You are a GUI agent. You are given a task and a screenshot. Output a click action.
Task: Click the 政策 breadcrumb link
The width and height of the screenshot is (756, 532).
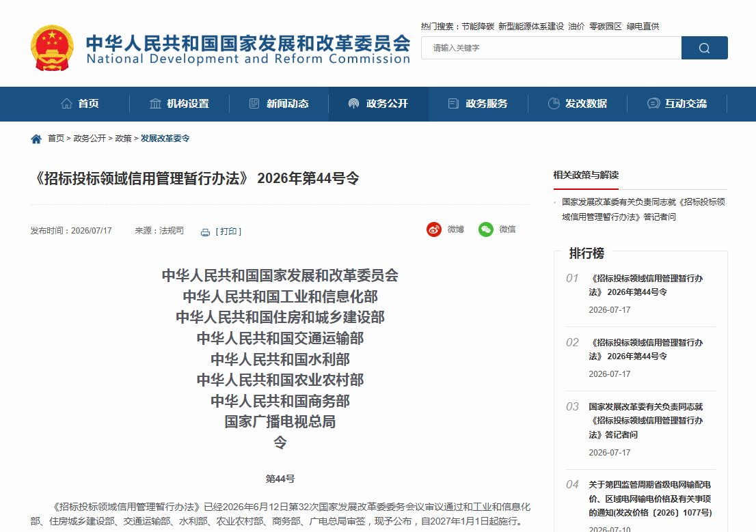click(x=124, y=139)
